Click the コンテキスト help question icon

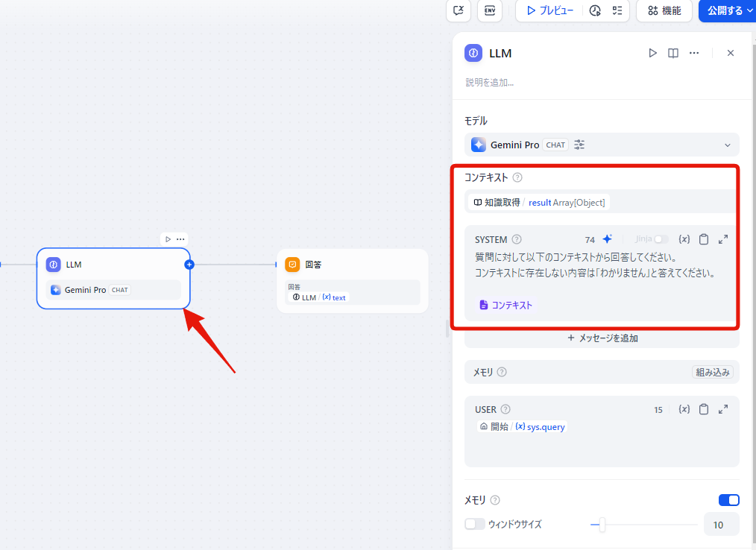pos(517,177)
